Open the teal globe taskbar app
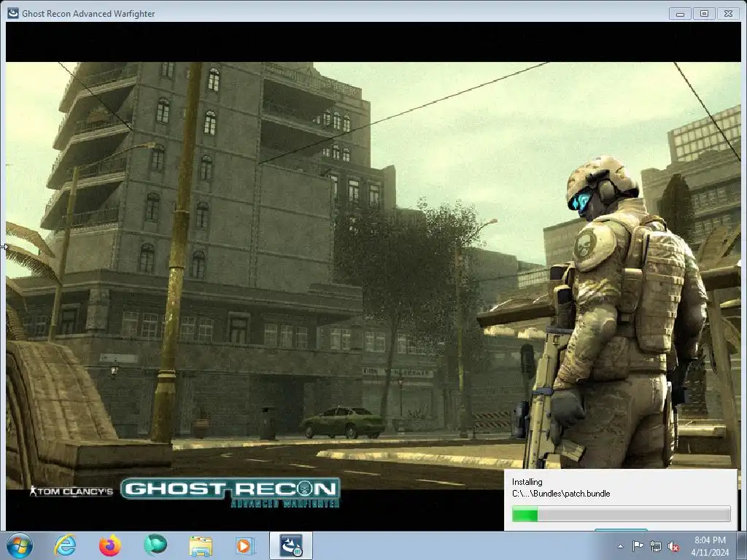This screenshot has width=747, height=560. coord(155,545)
